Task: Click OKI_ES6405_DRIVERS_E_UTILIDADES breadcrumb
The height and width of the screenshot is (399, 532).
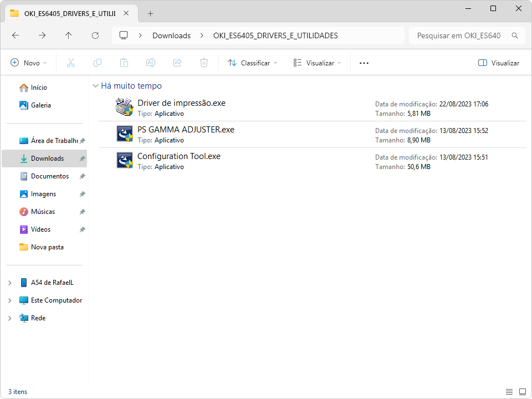Action: point(275,35)
